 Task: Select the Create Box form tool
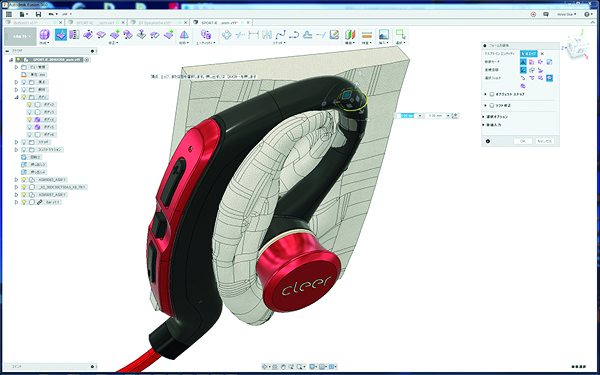[45, 35]
